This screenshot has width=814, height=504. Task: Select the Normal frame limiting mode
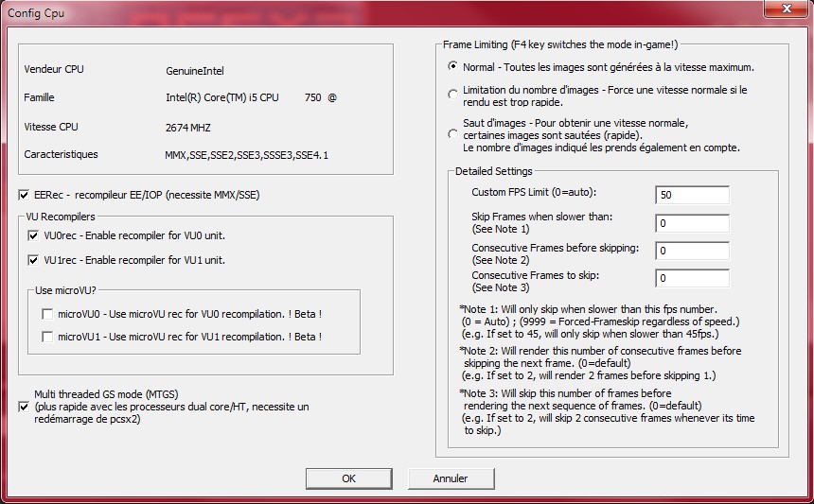coord(453,67)
